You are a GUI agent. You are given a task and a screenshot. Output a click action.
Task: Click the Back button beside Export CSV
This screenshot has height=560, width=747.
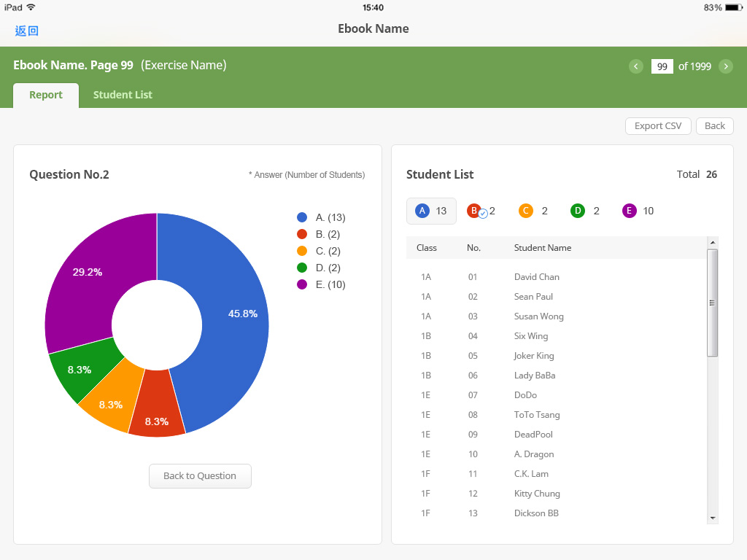pos(714,126)
